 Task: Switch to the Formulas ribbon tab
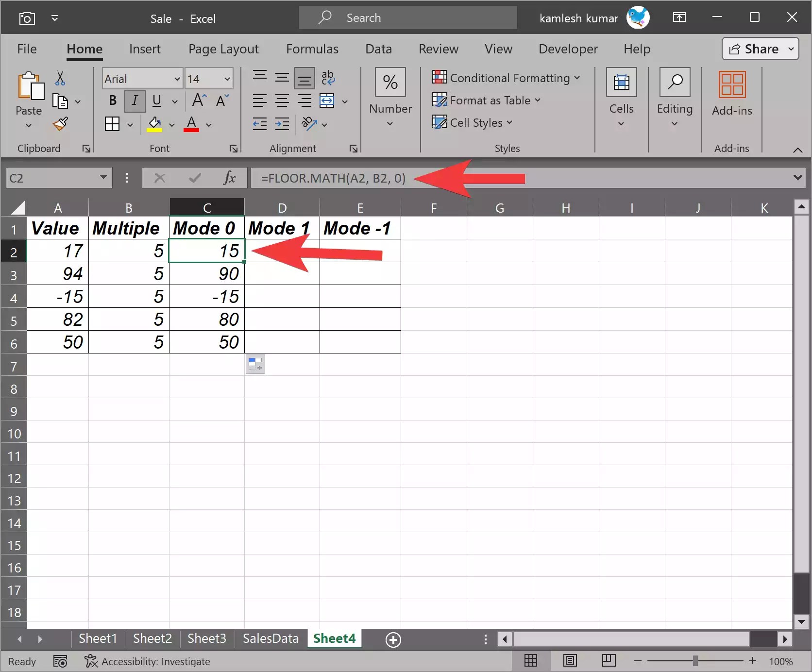point(312,49)
